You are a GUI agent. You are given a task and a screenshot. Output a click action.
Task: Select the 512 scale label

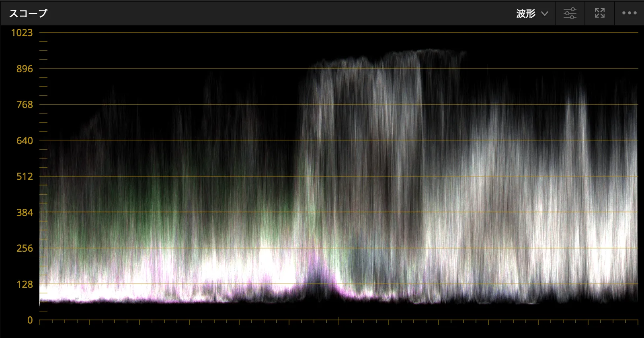tap(25, 177)
